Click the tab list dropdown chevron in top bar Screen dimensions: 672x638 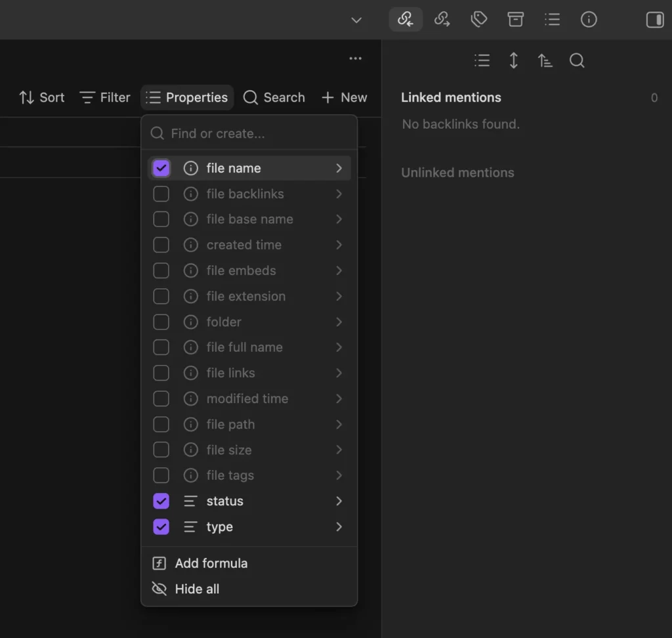click(356, 20)
